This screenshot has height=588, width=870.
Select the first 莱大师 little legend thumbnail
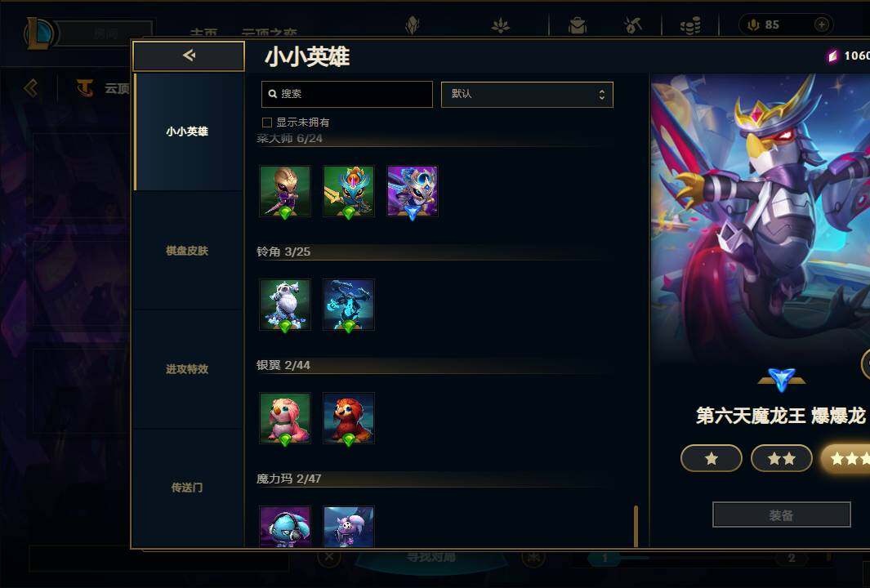tap(285, 191)
